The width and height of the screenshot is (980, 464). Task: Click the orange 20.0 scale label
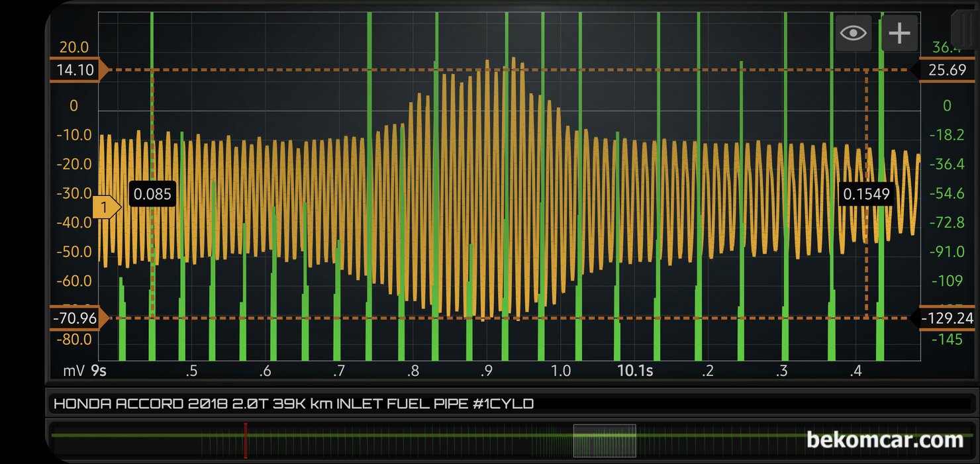click(74, 48)
